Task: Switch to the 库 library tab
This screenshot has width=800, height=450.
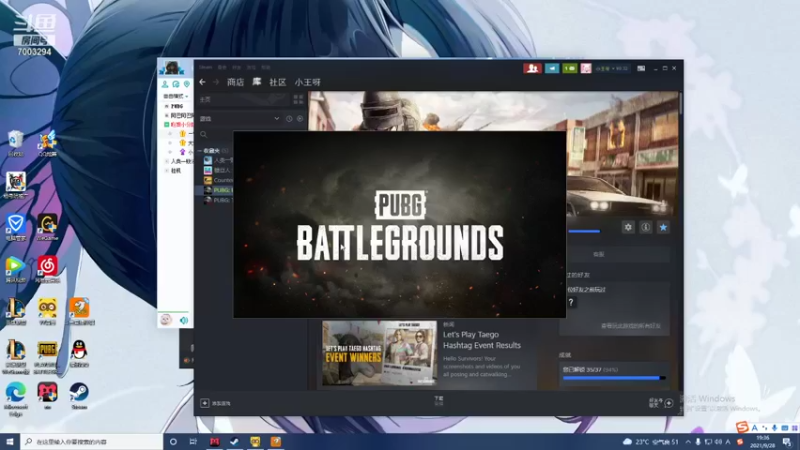Action: click(257, 82)
